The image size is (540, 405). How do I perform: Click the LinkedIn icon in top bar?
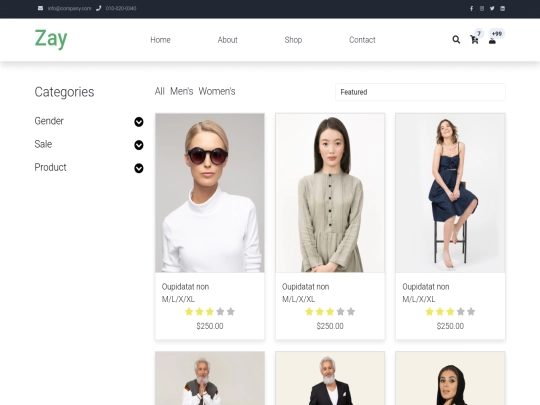(502, 9)
